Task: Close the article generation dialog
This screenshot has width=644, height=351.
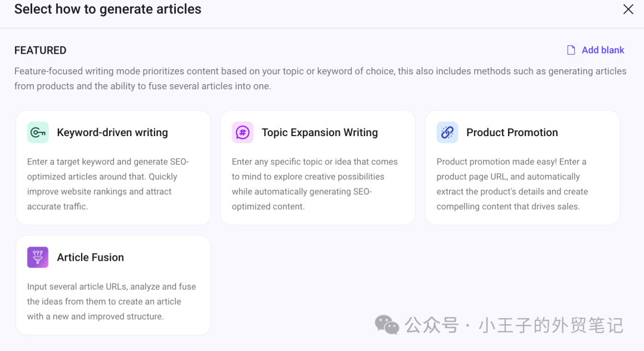Action: click(628, 10)
